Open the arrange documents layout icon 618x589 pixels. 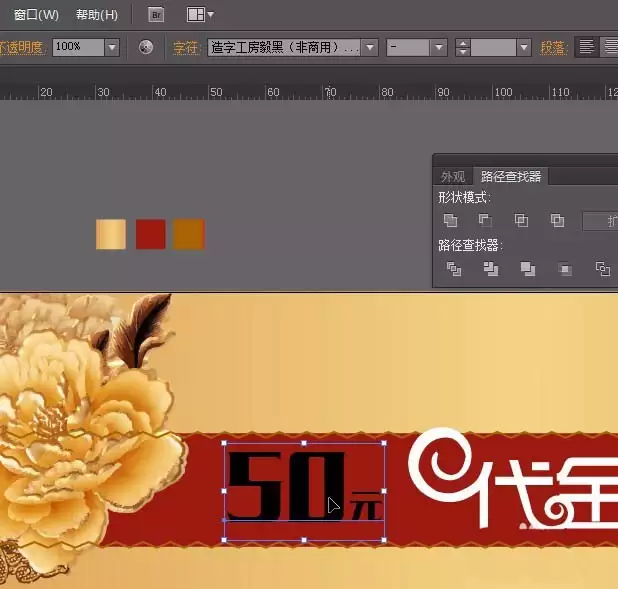click(x=200, y=15)
